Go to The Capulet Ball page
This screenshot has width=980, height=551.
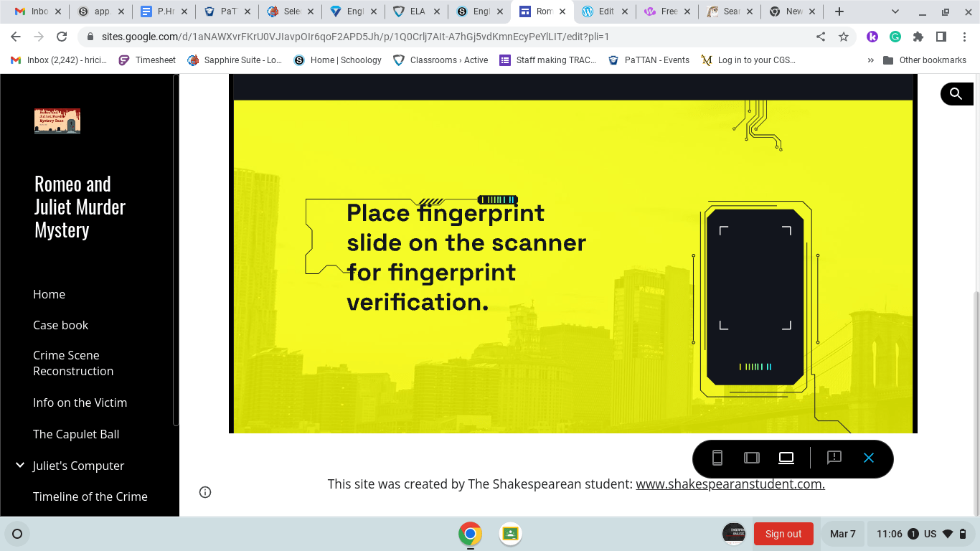tap(76, 434)
